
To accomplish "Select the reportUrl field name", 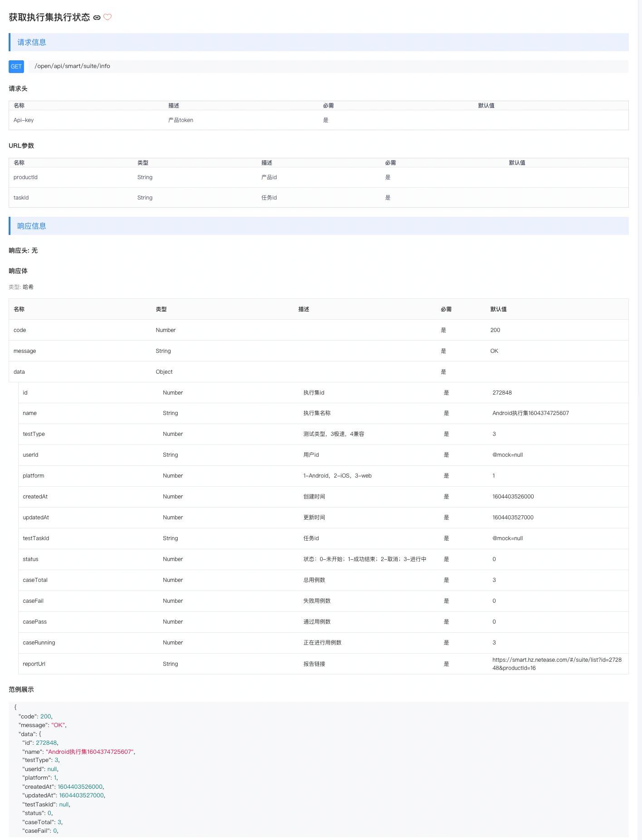I will tap(34, 664).
